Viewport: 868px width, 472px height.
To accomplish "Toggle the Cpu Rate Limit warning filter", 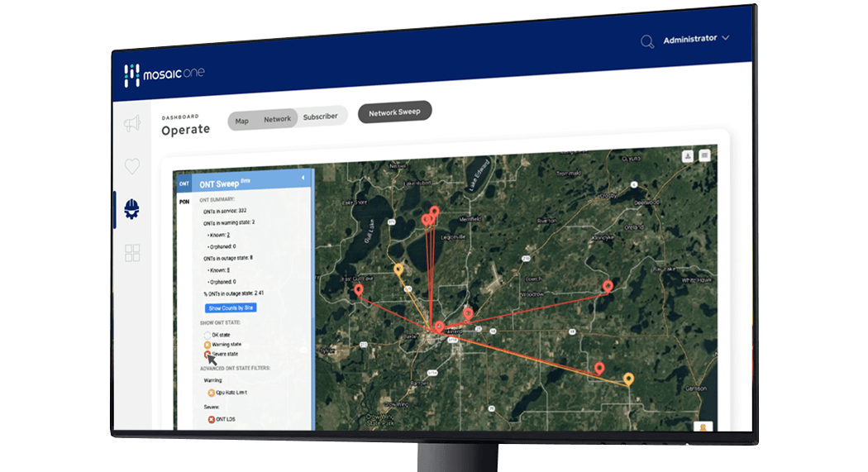I will (x=211, y=393).
